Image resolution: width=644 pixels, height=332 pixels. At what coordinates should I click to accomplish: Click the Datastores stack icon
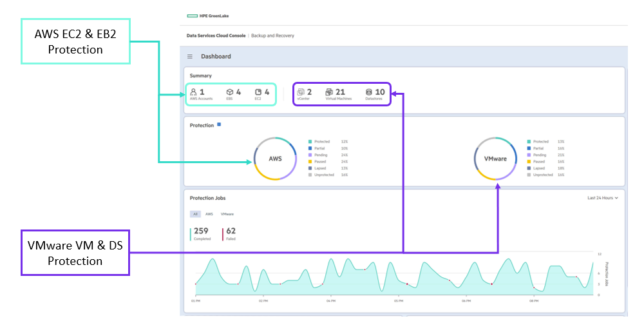pyautogui.click(x=369, y=92)
